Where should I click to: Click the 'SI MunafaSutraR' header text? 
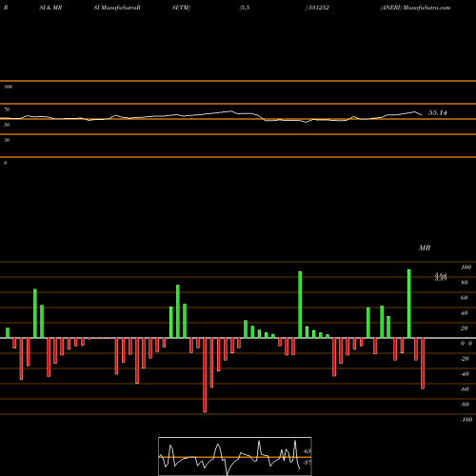(117, 8)
